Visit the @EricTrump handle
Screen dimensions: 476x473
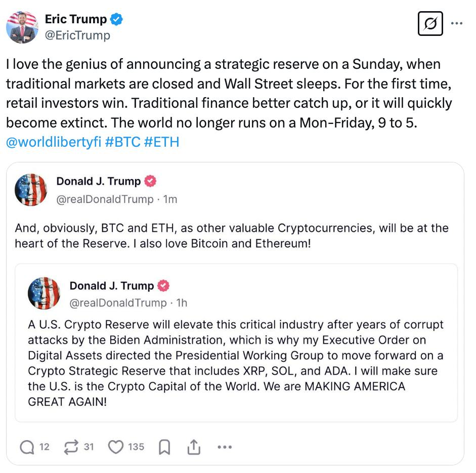point(77,35)
